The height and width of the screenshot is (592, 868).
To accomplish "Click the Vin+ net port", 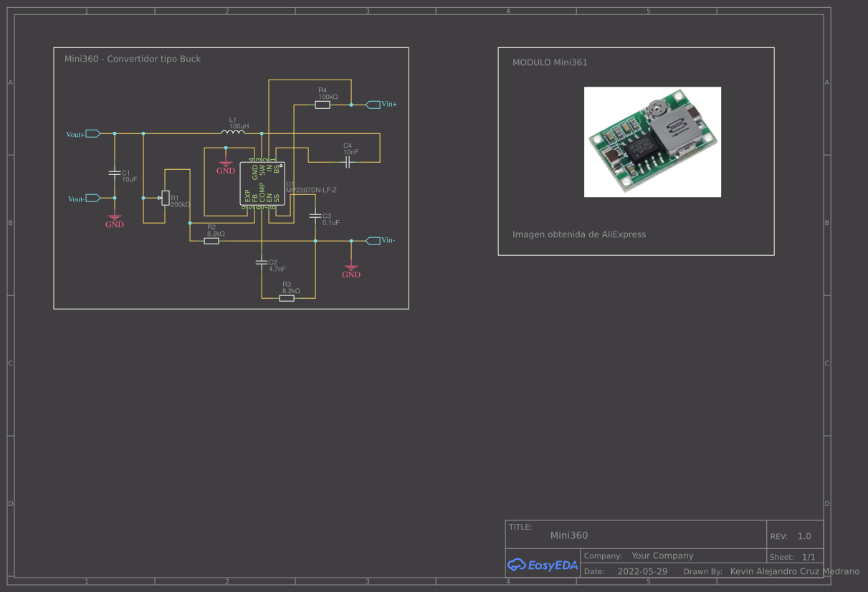I will [373, 105].
